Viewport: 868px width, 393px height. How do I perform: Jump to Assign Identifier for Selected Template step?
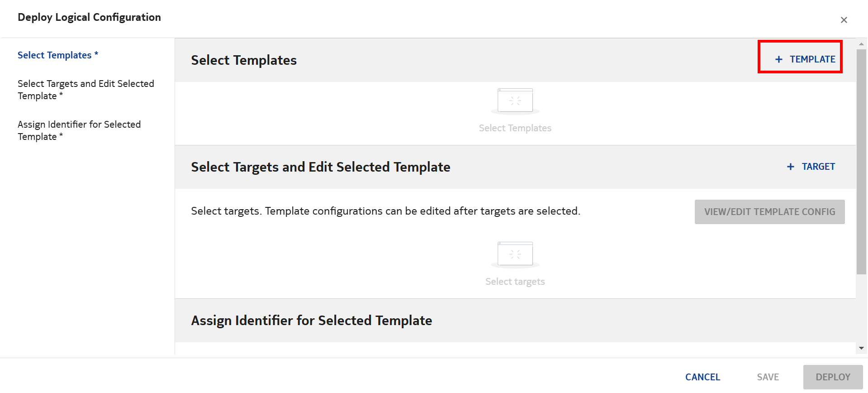pos(79,130)
